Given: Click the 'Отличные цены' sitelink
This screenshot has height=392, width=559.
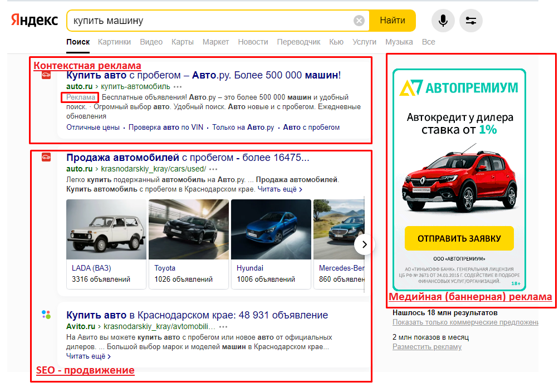Looking at the screenshot, I should click(93, 128).
